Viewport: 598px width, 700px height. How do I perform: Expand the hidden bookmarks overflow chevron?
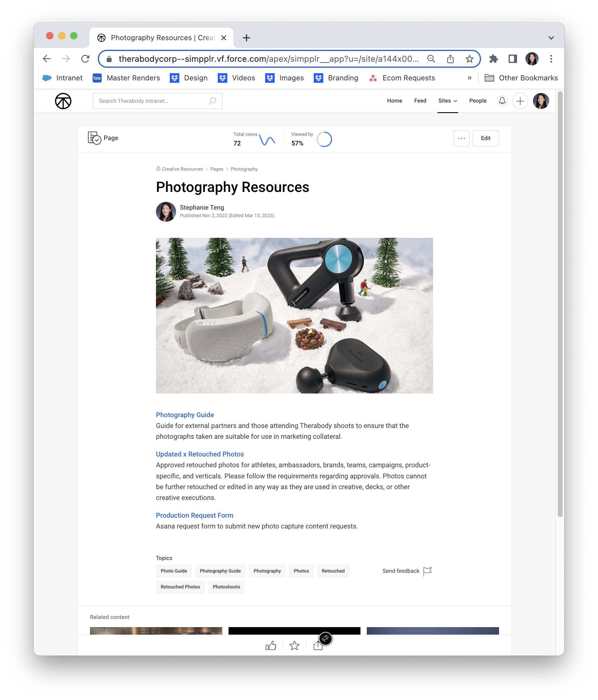click(469, 78)
